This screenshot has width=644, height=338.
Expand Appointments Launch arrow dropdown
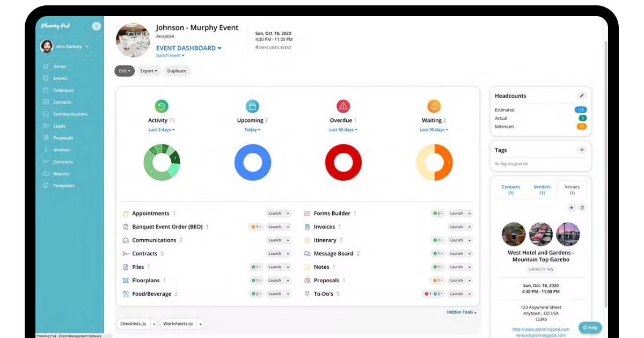288,214
